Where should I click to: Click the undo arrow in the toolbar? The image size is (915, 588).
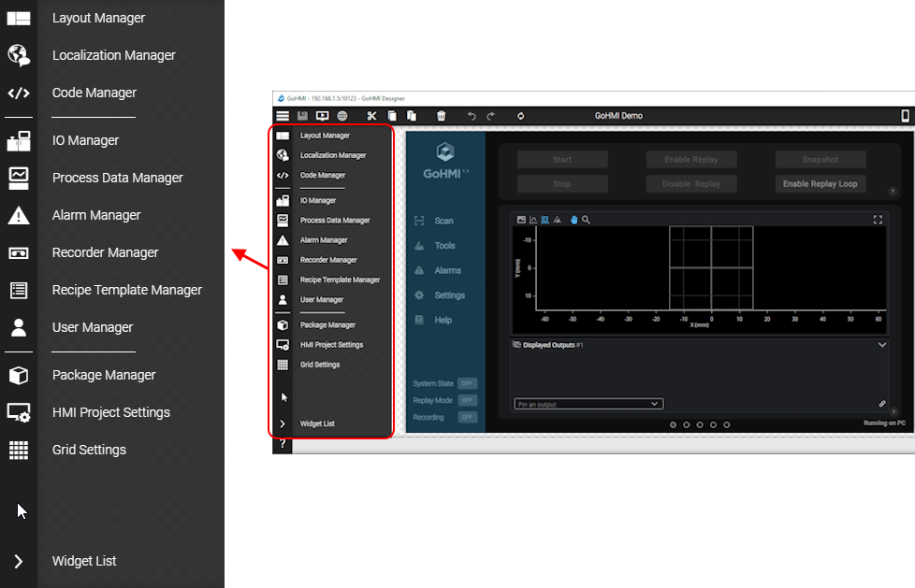472,116
